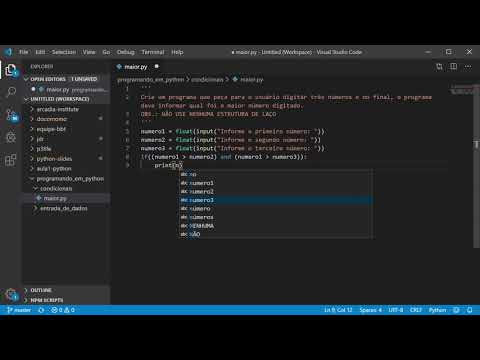Screen dimensions: 480x360
Task: Expand the docomomo folder
Action: [x=52, y=119]
